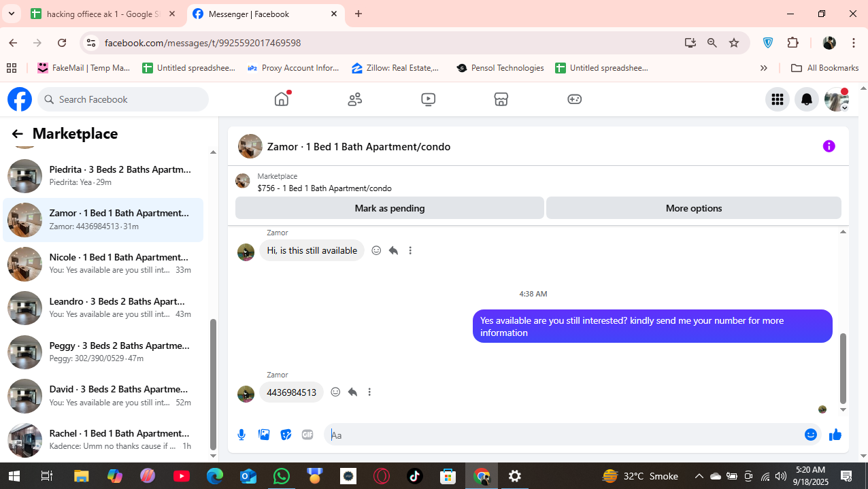The height and width of the screenshot is (489, 868).
Task: Click Mark as pending button
Action: pyautogui.click(x=390, y=208)
